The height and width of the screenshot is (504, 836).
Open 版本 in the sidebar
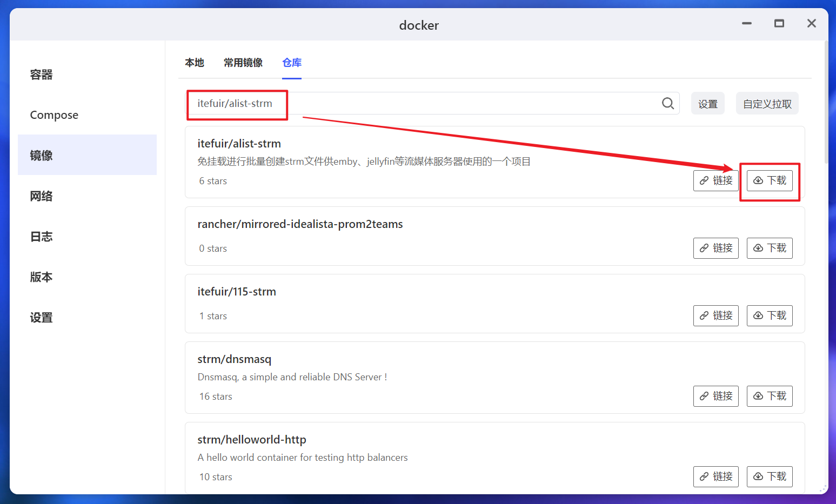(87, 277)
